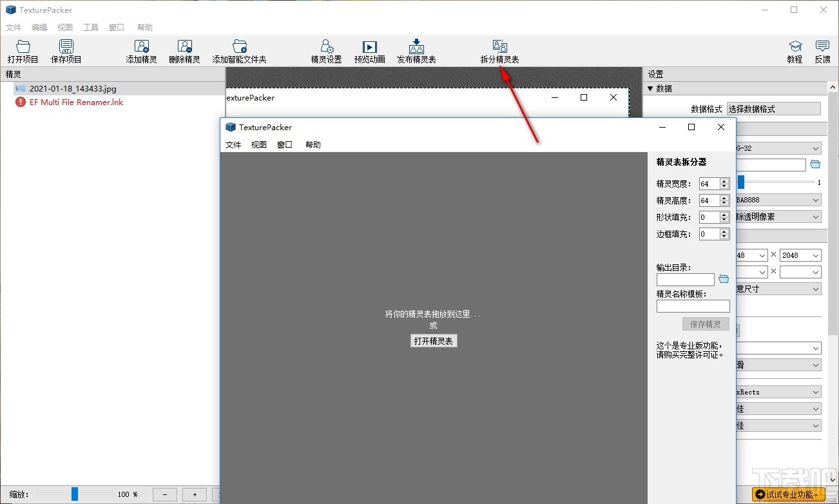Click error icon next to EF Multi File Renamer.lnk

[21, 102]
